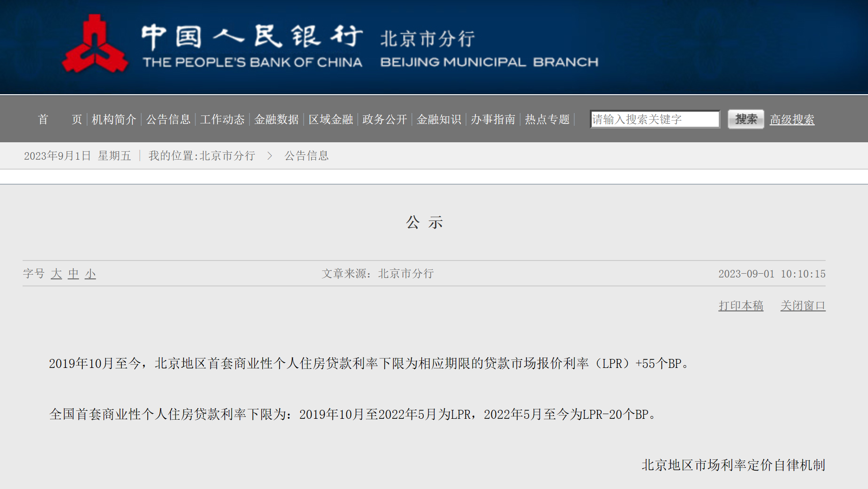Viewport: 868px width, 489px height.
Task: Open the 政务公开 menu item
Action: (x=385, y=120)
